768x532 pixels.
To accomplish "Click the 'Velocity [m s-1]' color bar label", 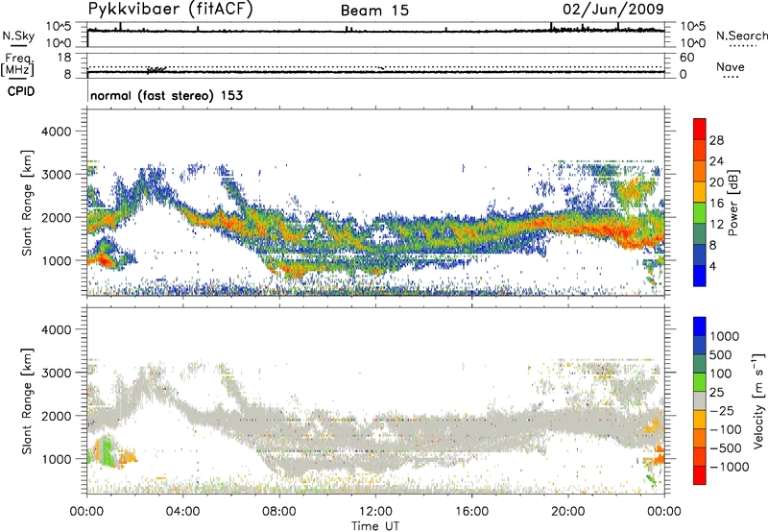I will (x=758, y=400).
